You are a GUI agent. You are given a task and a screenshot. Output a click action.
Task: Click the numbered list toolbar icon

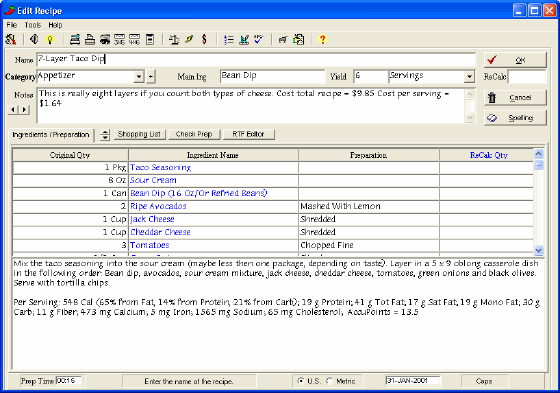pyautogui.click(x=229, y=39)
